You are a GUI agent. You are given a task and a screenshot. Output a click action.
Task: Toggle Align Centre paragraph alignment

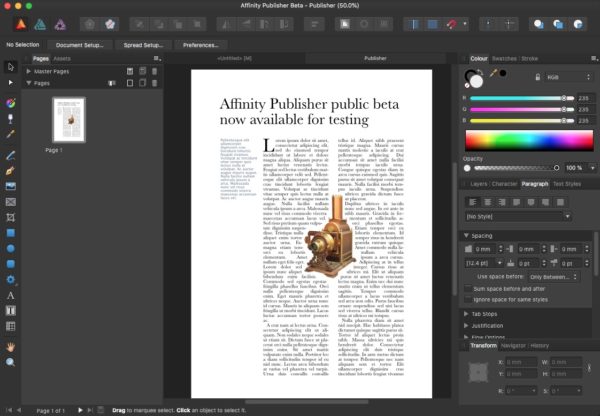pos(488,202)
